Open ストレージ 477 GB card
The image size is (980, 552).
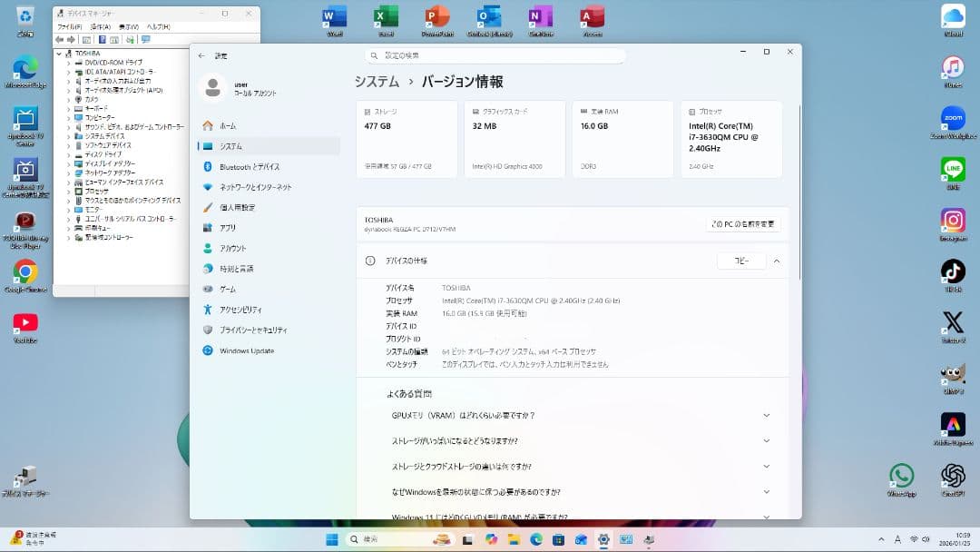(407, 139)
